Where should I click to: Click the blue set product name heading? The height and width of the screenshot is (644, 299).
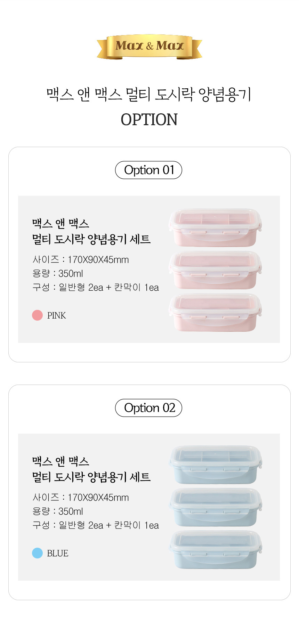[x=91, y=469]
